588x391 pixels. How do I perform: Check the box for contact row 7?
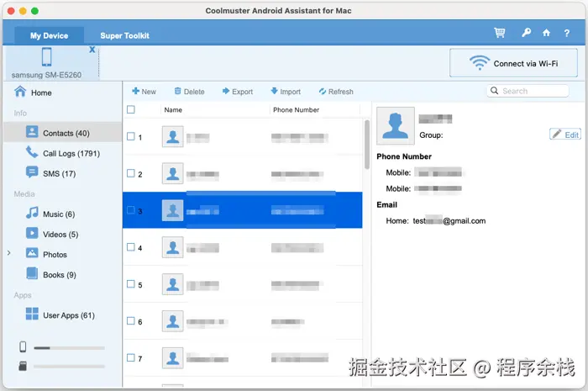click(x=130, y=357)
